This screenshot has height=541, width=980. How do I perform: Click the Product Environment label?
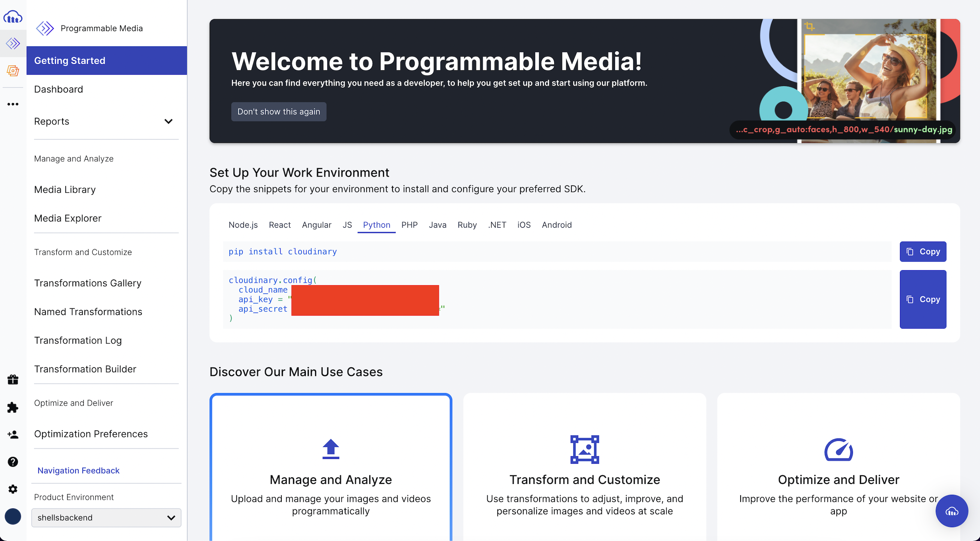coord(74,497)
